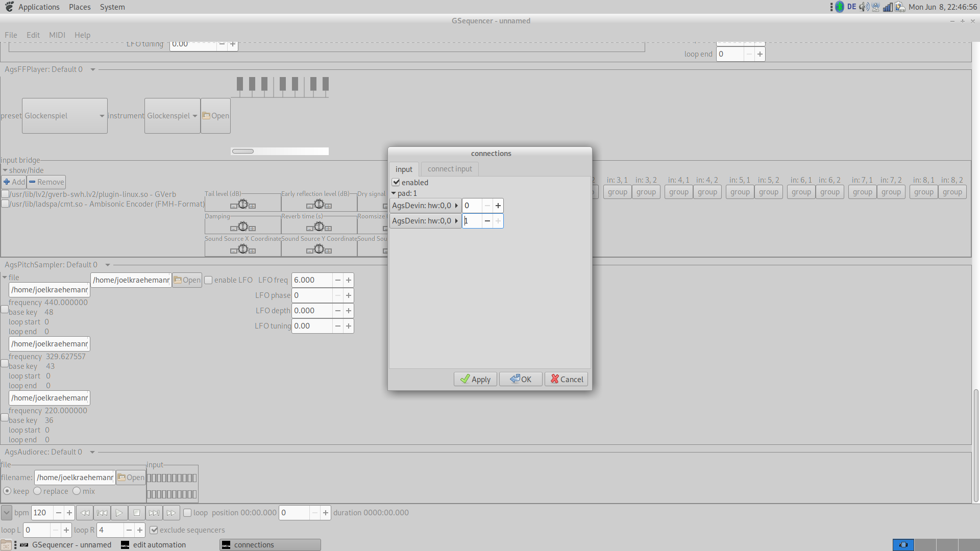Click the fast forward transport button
This screenshot has width=980, height=551.
(171, 513)
